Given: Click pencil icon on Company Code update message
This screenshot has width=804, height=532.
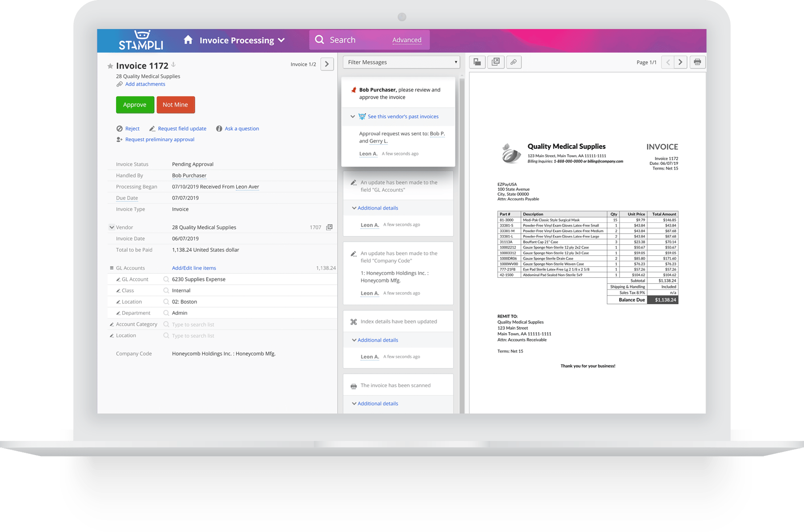Looking at the screenshot, I should click(x=353, y=254).
